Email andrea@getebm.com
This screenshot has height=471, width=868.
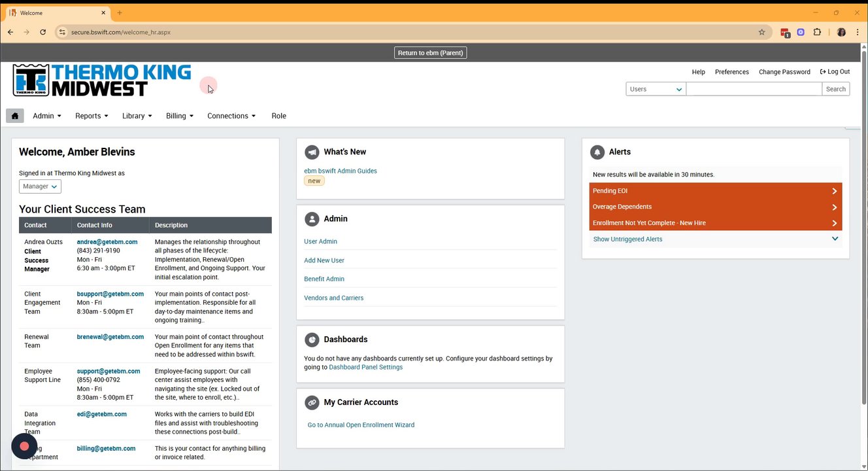point(107,242)
